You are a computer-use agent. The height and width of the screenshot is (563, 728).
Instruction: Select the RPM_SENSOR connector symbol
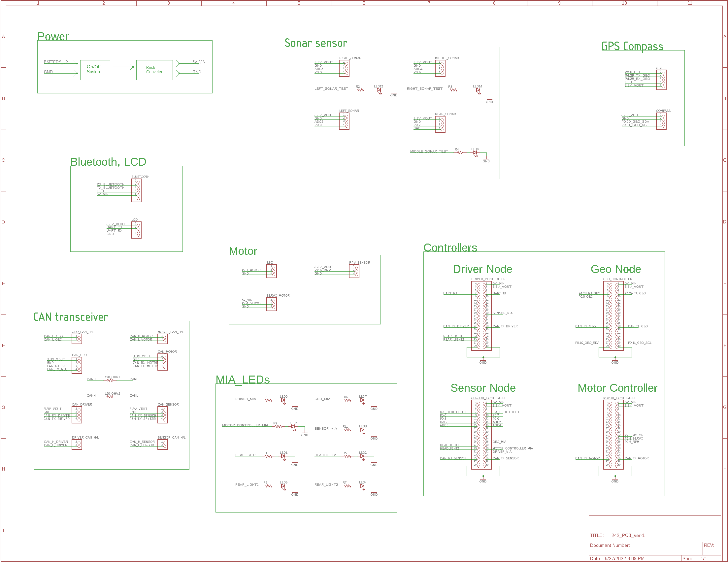pos(354,271)
